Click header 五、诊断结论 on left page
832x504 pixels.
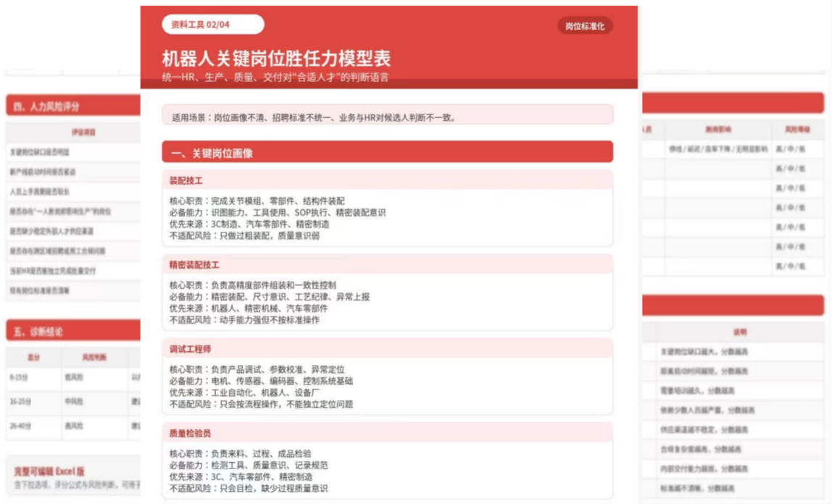[73, 331]
